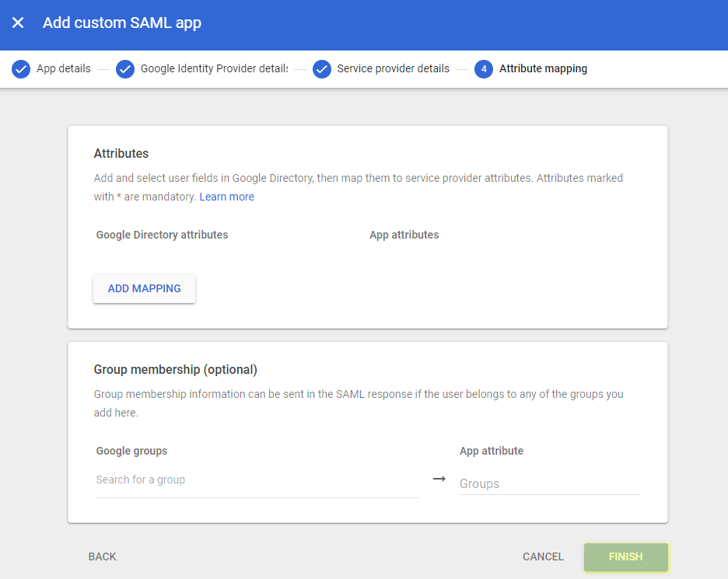The image size is (728, 579).
Task: Click the Groups app attribute field
Action: (x=549, y=483)
